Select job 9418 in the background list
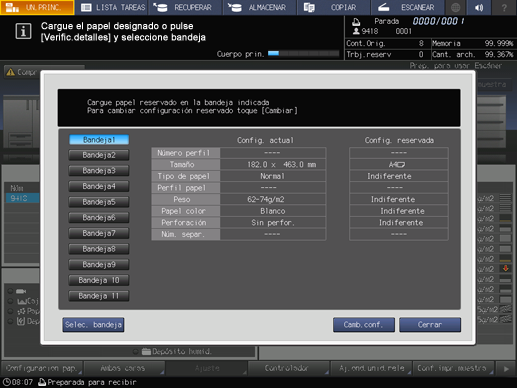517x388 pixels. (22, 198)
